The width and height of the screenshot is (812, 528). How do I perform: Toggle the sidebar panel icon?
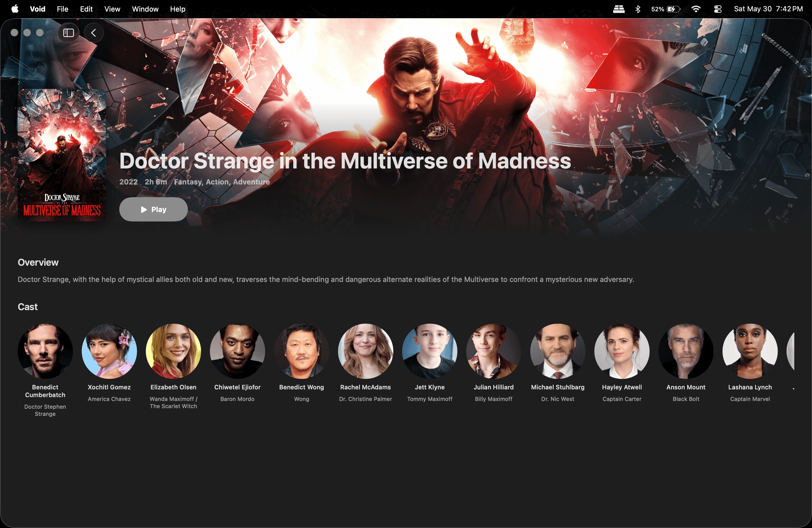(68, 33)
